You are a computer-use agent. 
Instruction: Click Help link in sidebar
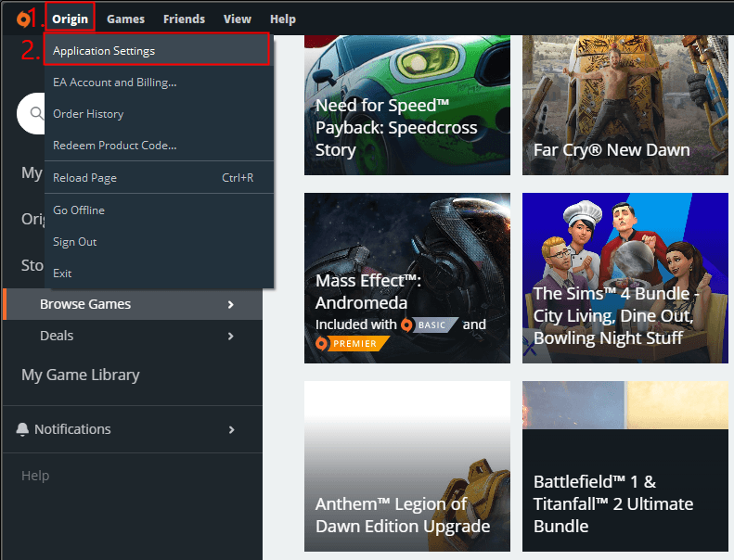coord(35,476)
